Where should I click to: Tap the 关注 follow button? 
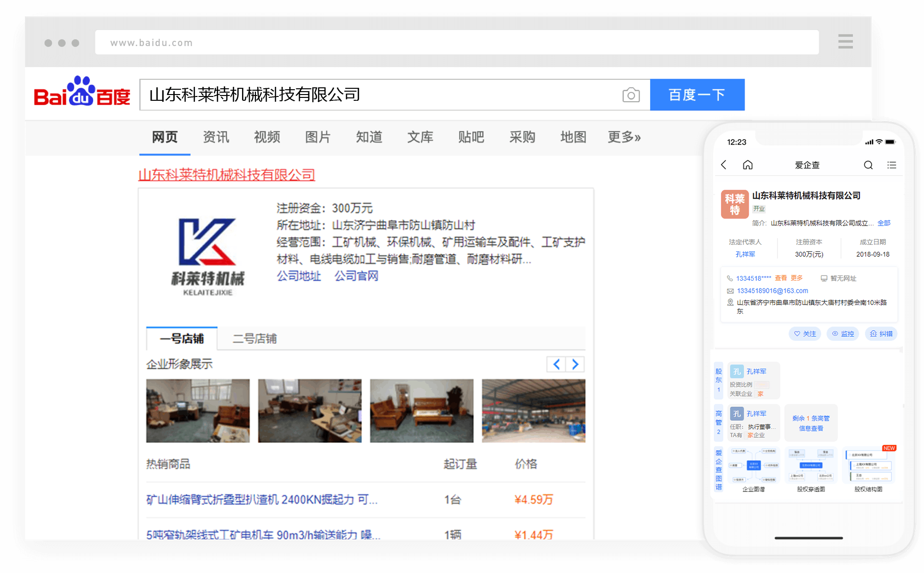(805, 334)
